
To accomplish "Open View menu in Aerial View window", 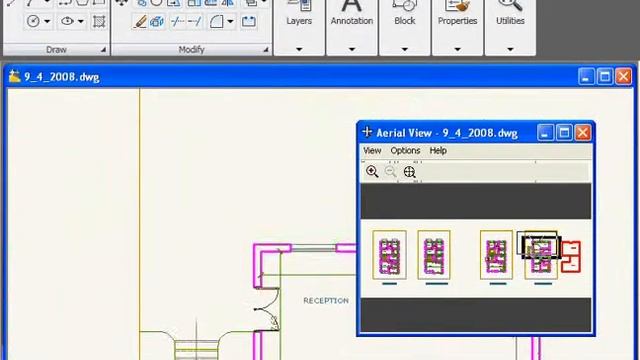I will pos(372,151).
